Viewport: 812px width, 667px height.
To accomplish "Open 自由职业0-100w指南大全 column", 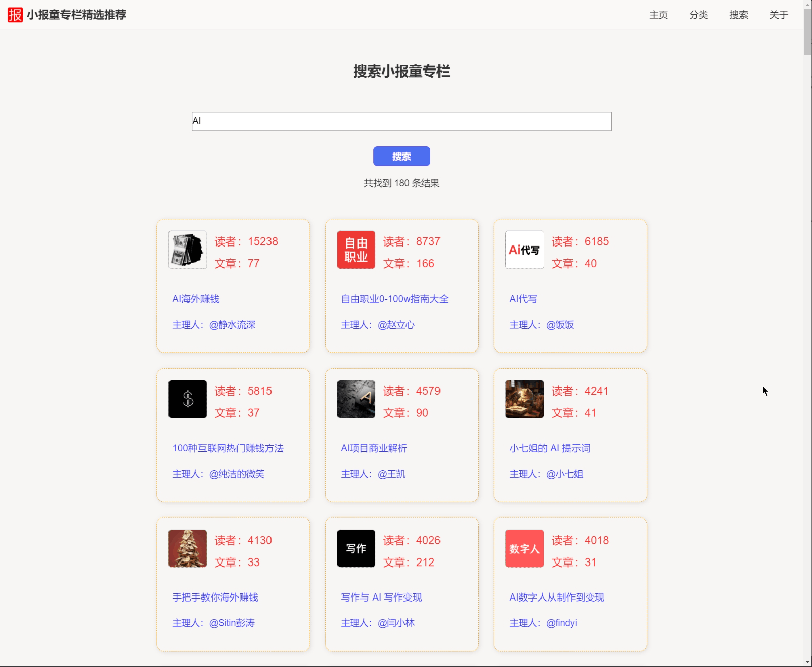I will (x=394, y=299).
